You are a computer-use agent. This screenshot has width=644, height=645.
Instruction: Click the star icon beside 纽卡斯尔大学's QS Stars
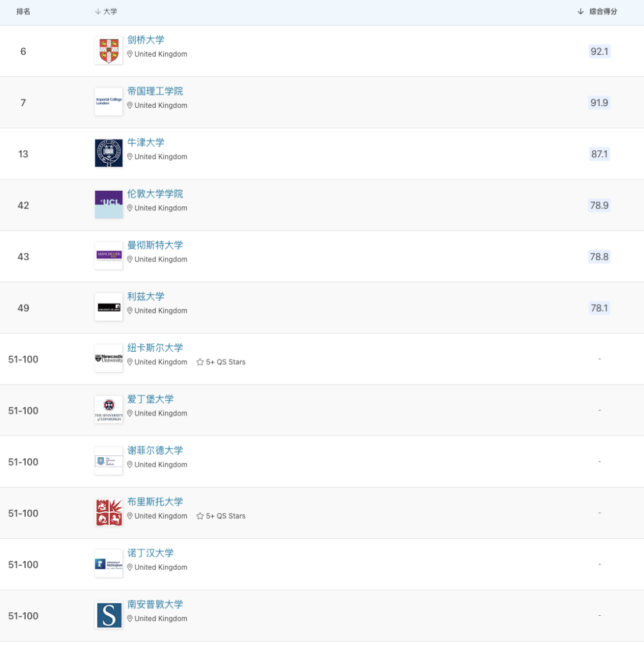coord(199,362)
